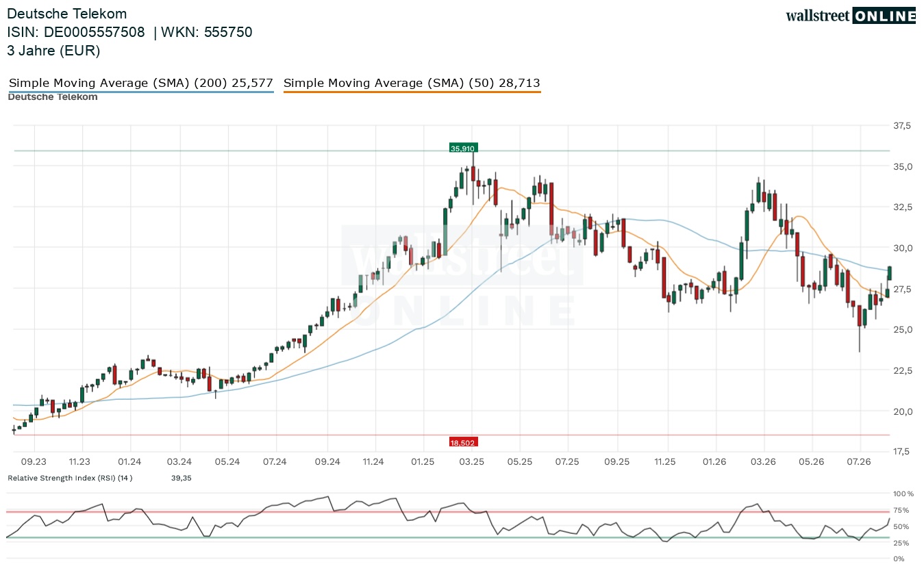Click the 03.24 date axis label
The width and height of the screenshot is (924, 577).
(x=179, y=462)
